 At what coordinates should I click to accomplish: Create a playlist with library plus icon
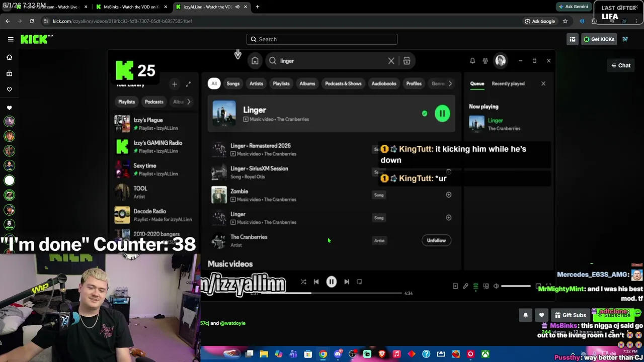(175, 84)
